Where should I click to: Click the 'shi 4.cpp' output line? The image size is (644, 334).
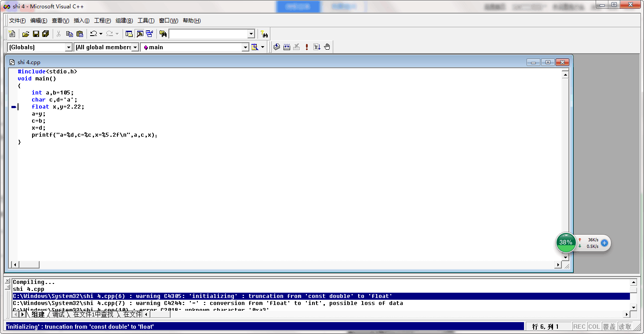coord(29,289)
